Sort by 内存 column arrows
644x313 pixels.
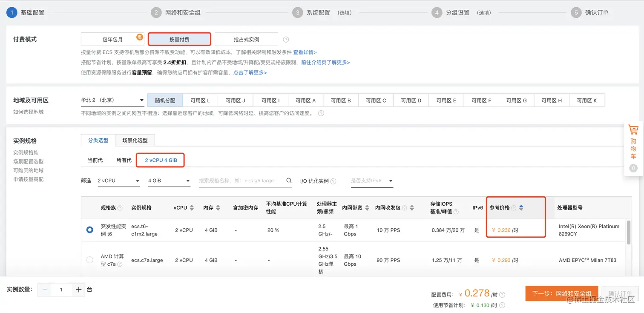218,208
